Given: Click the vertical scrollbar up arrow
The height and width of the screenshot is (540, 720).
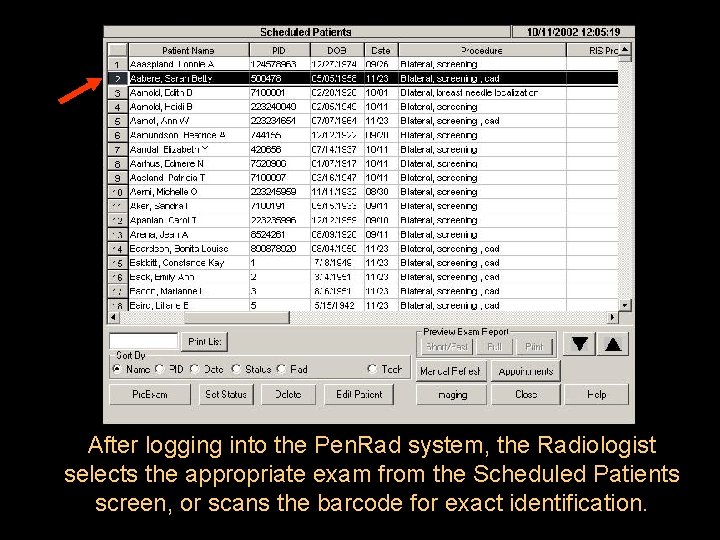Looking at the screenshot, I should tap(625, 49).
